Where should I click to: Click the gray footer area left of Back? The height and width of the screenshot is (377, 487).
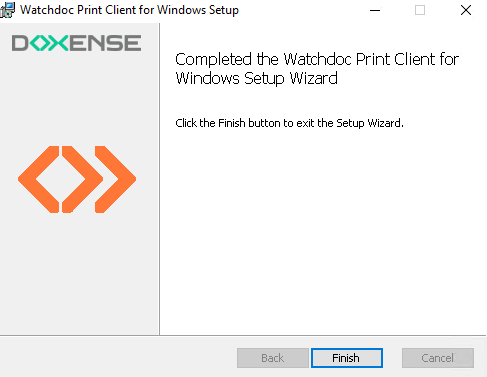[x=118, y=357]
